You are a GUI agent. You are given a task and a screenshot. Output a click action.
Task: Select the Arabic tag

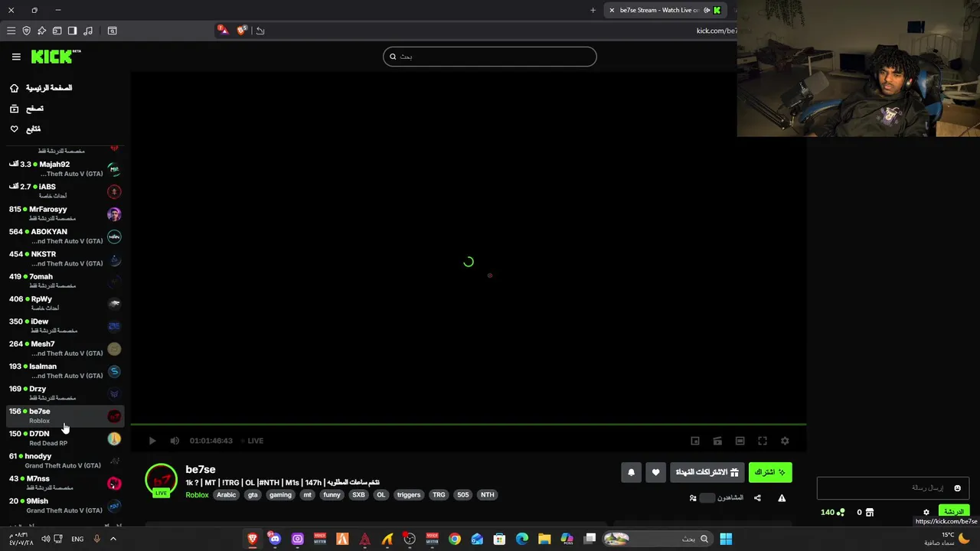227,495
